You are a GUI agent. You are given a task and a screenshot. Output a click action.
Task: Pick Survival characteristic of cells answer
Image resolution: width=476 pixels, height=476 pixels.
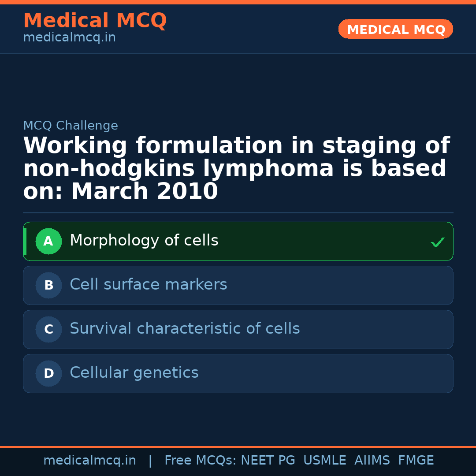185,329
